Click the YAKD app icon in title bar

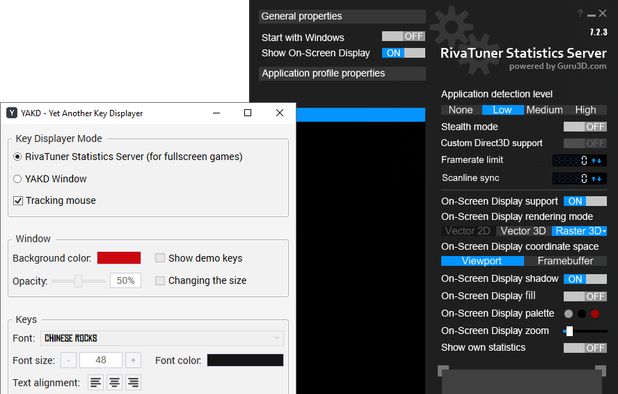pos(12,113)
